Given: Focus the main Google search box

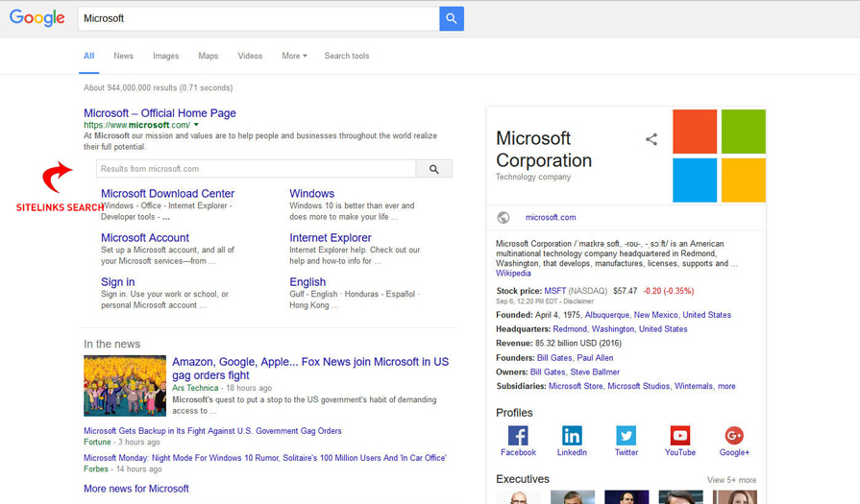Looking at the screenshot, I should click(x=258, y=18).
